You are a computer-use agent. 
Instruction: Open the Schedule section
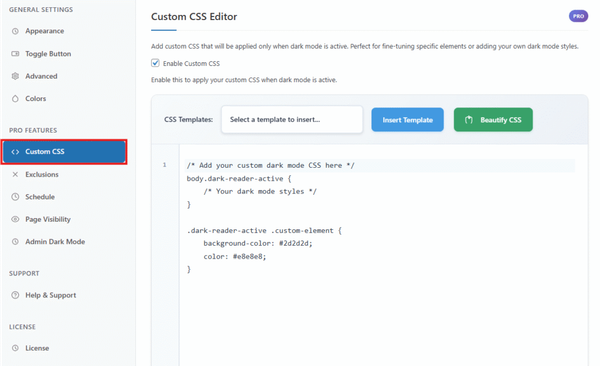(40, 197)
